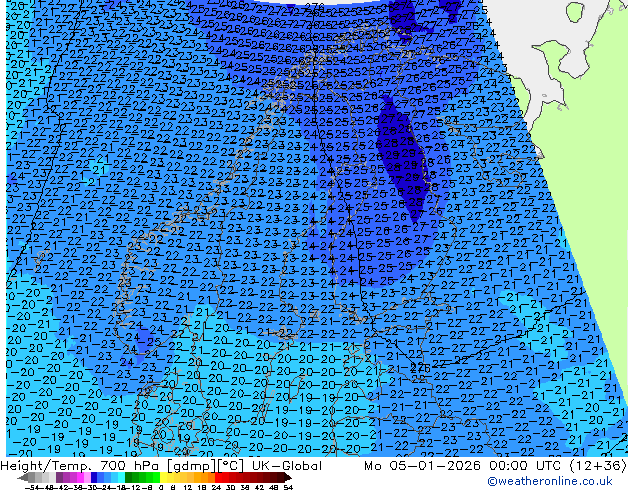Image resolution: width=634 pixels, height=490 pixels.
Task: Click the date Mo 05-01-2026
Action: (422, 466)
